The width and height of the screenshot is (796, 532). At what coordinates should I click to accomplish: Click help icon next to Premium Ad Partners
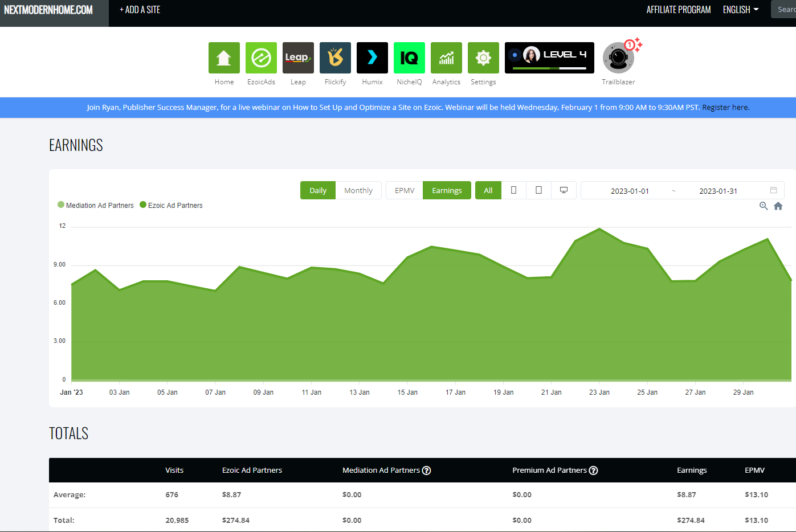(593, 470)
